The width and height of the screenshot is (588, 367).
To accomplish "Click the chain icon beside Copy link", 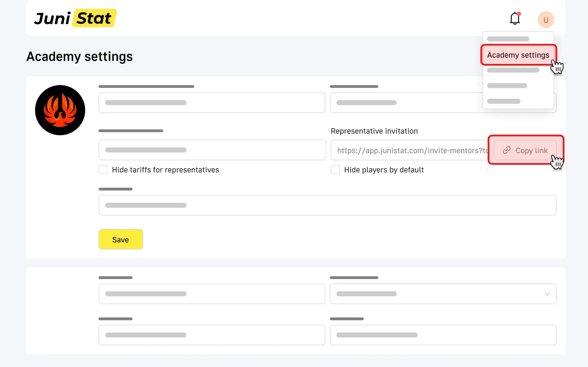I will (x=507, y=150).
